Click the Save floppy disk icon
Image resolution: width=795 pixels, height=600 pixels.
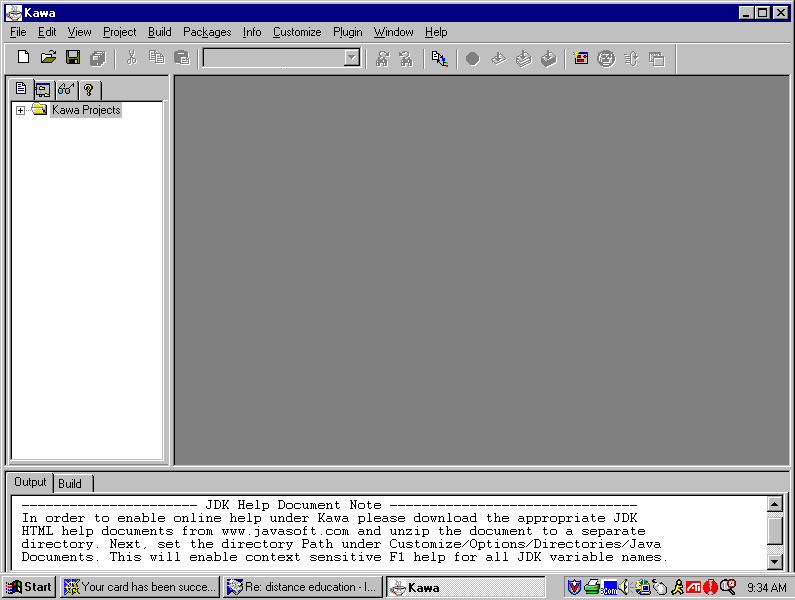[73, 58]
